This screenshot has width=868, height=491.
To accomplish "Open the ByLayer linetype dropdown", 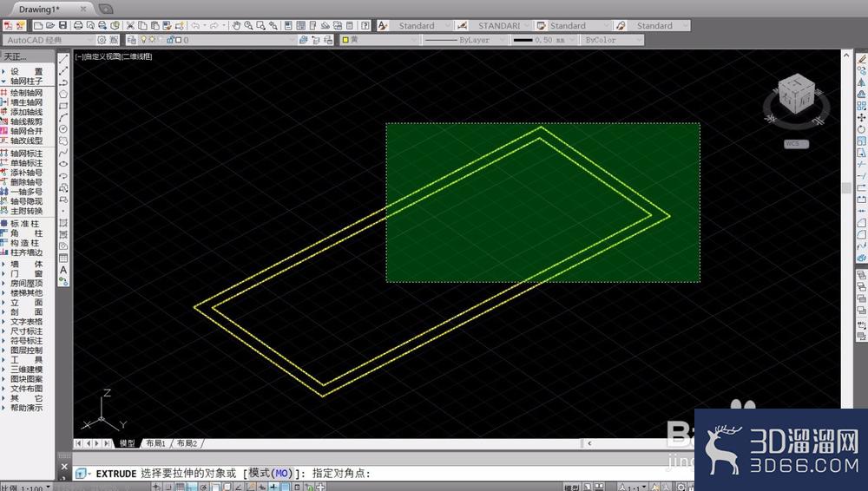I will 465,40.
